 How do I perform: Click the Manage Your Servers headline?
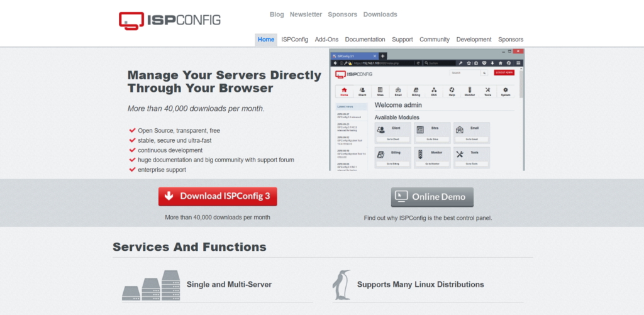[x=225, y=82]
